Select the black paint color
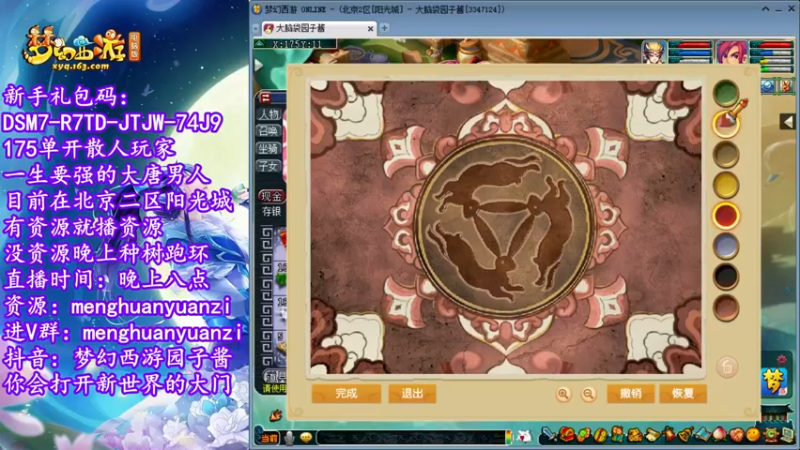This screenshot has height=450, width=800. pos(726,277)
